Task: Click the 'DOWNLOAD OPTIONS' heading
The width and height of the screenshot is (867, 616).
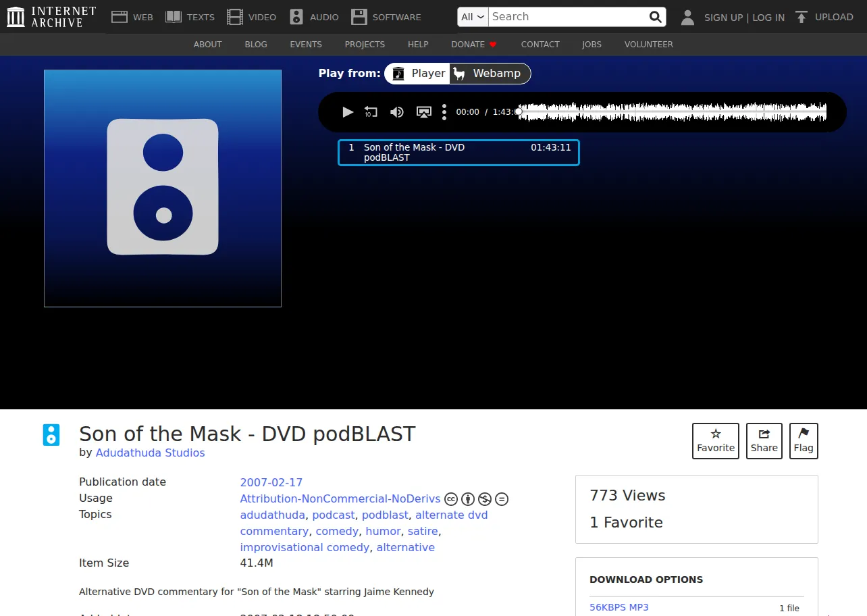Action: tap(646, 580)
